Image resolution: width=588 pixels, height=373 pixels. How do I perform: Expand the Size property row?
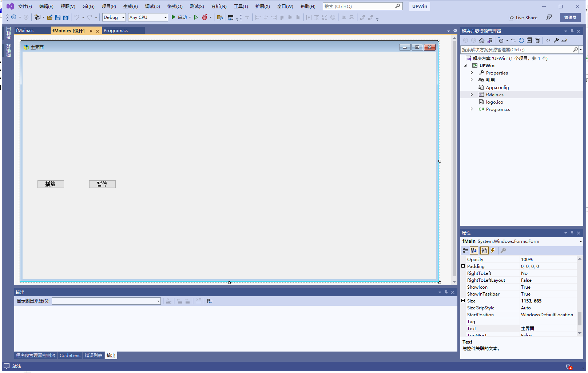[x=463, y=301]
